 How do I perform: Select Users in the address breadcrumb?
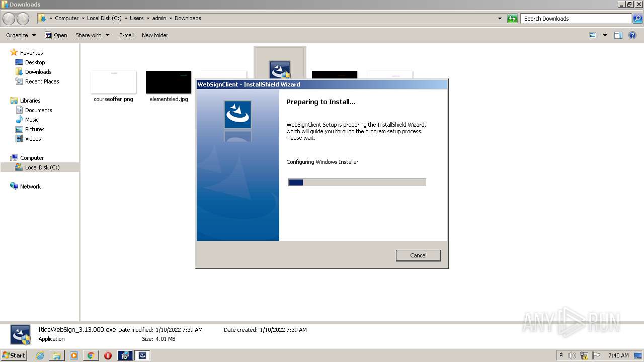(136, 18)
